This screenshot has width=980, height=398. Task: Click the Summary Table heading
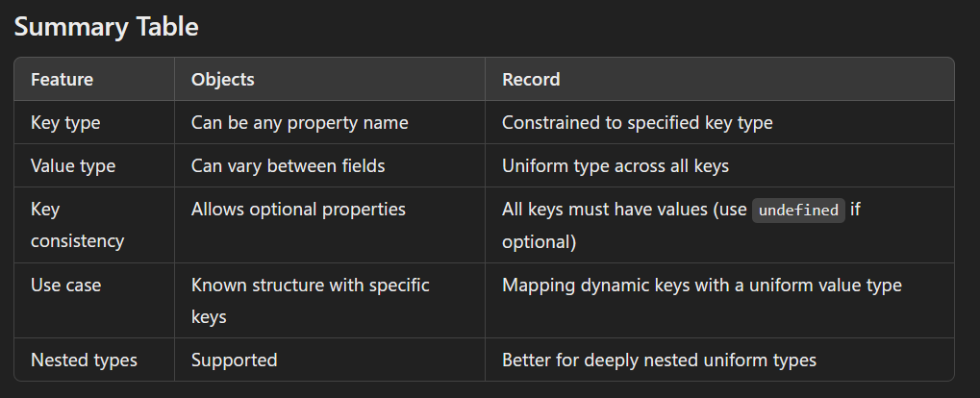(106, 27)
